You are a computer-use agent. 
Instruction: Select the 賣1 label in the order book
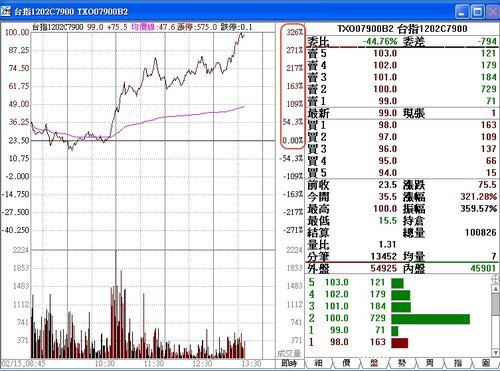317,101
